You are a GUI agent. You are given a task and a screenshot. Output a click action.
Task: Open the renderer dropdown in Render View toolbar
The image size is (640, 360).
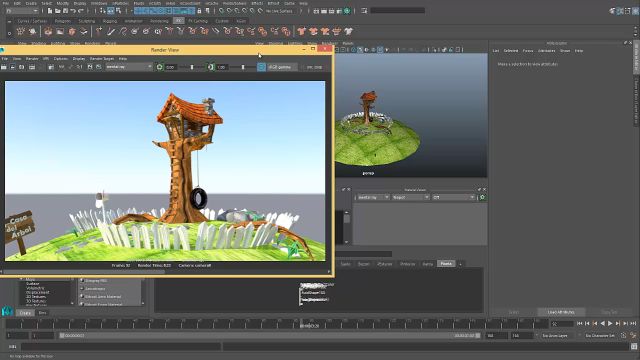129,67
